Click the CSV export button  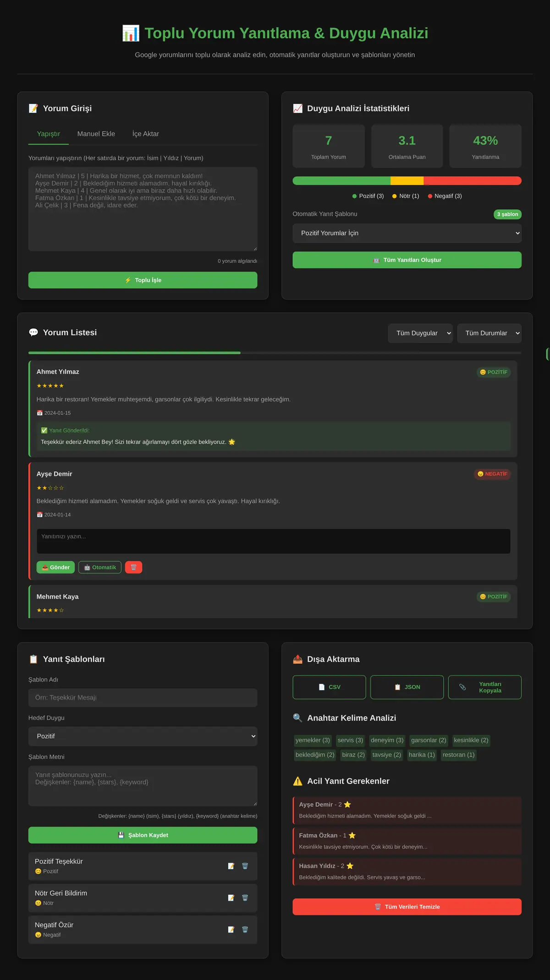tap(329, 687)
